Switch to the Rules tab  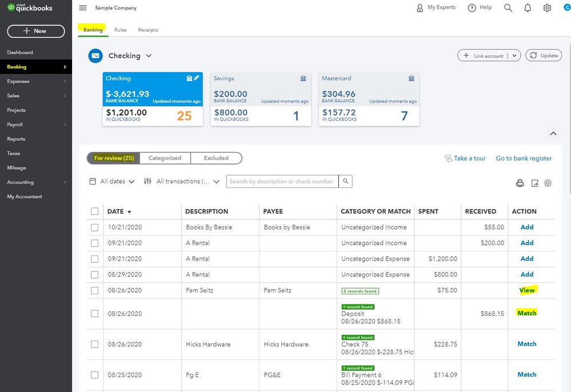[120, 30]
